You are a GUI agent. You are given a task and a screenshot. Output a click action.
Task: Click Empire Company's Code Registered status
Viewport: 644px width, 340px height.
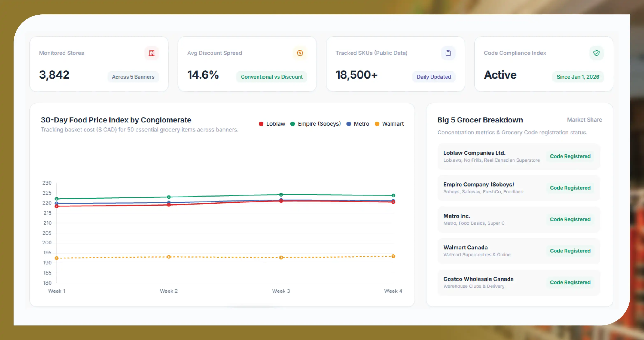(570, 188)
